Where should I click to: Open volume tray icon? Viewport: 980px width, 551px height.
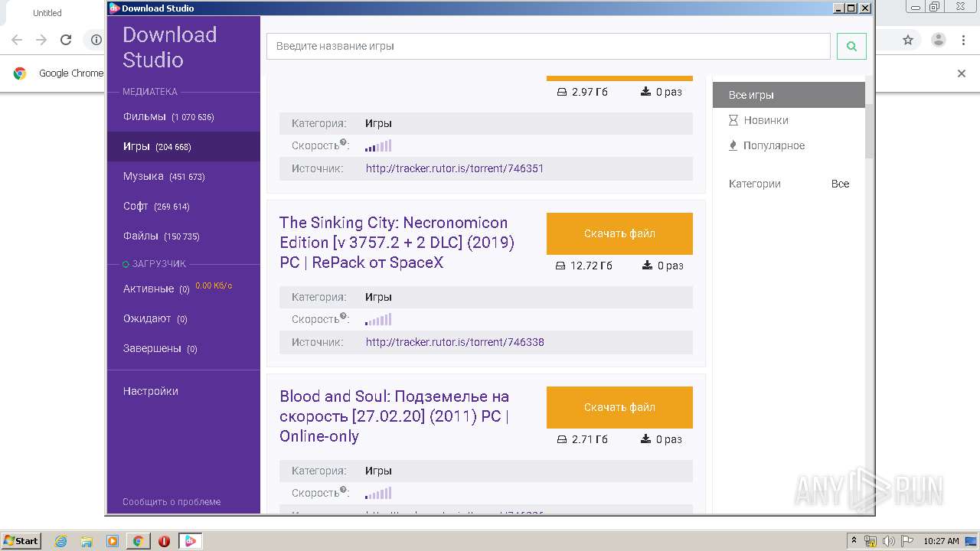point(889,541)
